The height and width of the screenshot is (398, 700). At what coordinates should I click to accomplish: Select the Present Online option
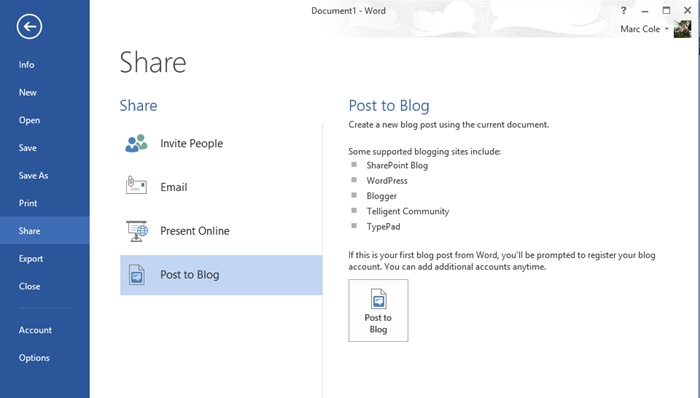point(221,231)
